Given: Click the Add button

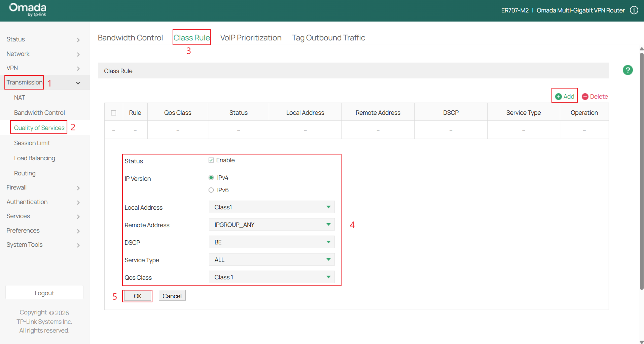Looking at the screenshot, I should click(x=565, y=97).
